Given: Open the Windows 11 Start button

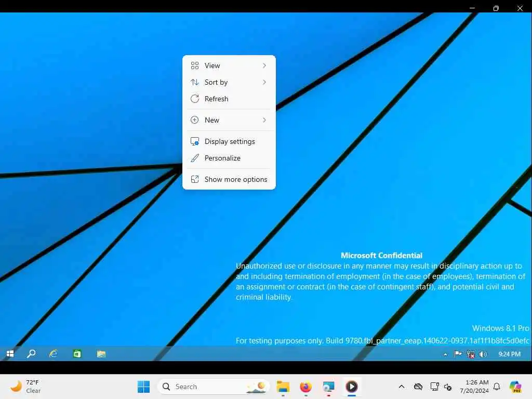Looking at the screenshot, I should [x=143, y=387].
